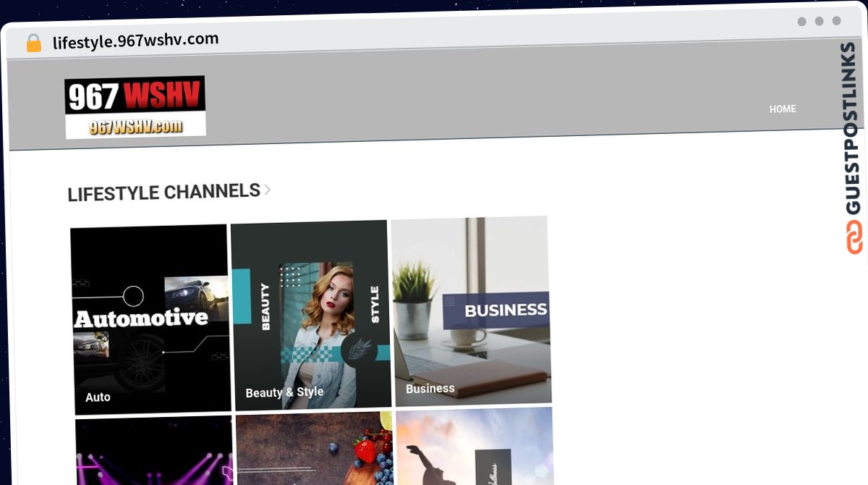Open the HOME menu item
This screenshot has width=868, height=485.
click(x=783, y=109)
